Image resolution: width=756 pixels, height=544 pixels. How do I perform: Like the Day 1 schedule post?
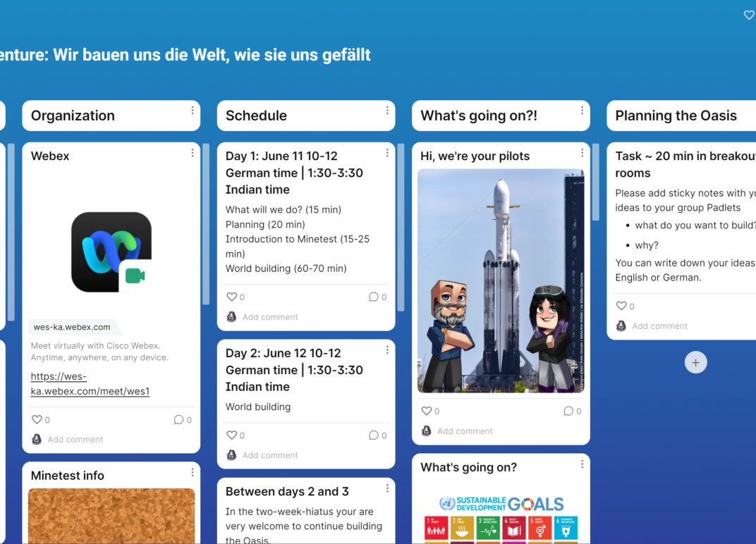pos(232,297)
